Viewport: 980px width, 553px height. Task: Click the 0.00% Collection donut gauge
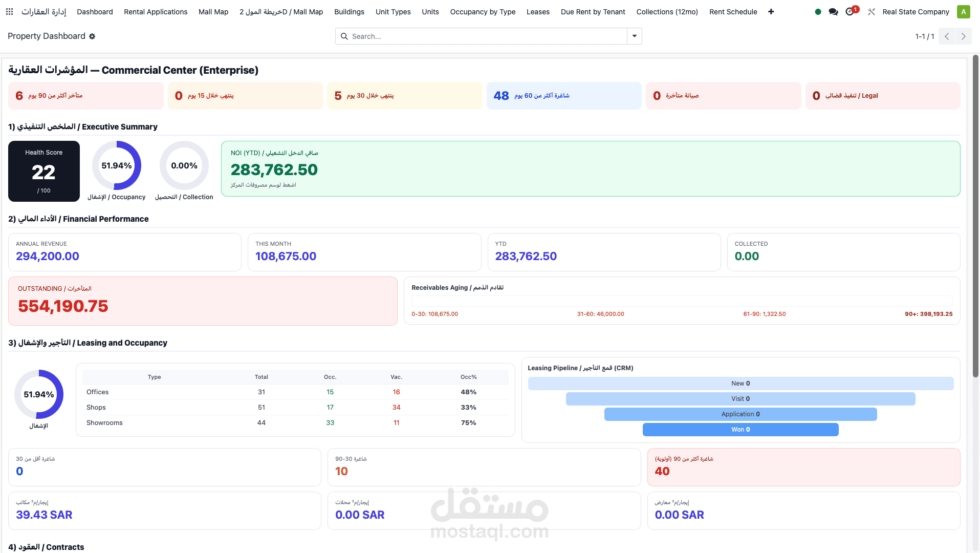coord(184,165)
